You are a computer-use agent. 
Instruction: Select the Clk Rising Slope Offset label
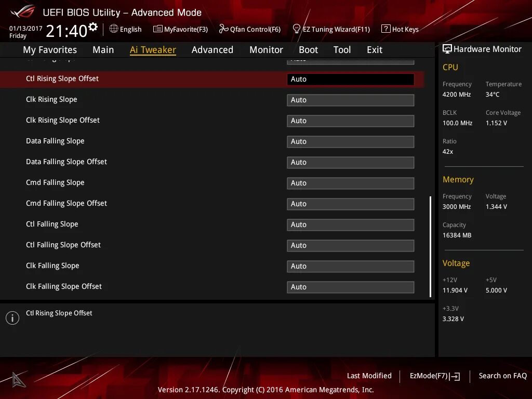(x=63, y=120)
